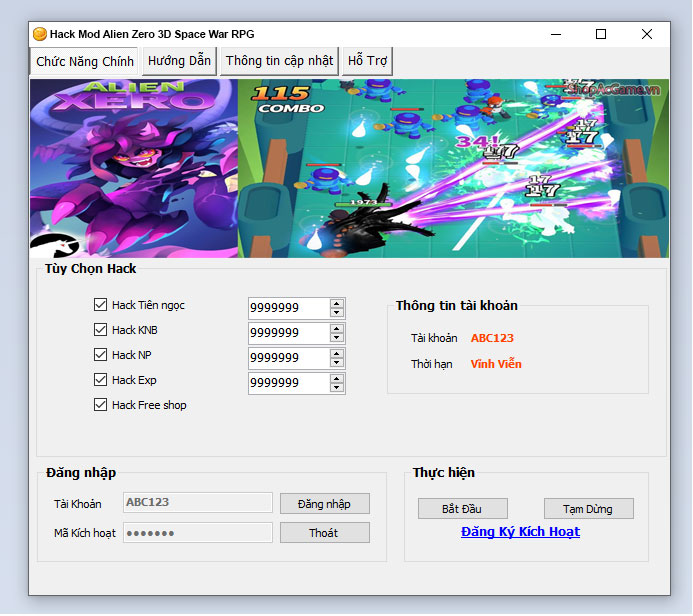Open the Thông tin cập nhật tab
Viewport: 693px width, 616px height.
click(279, 61)
